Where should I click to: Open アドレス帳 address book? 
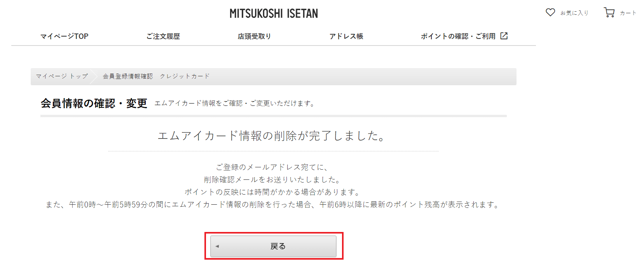click(x=346, y=36)
